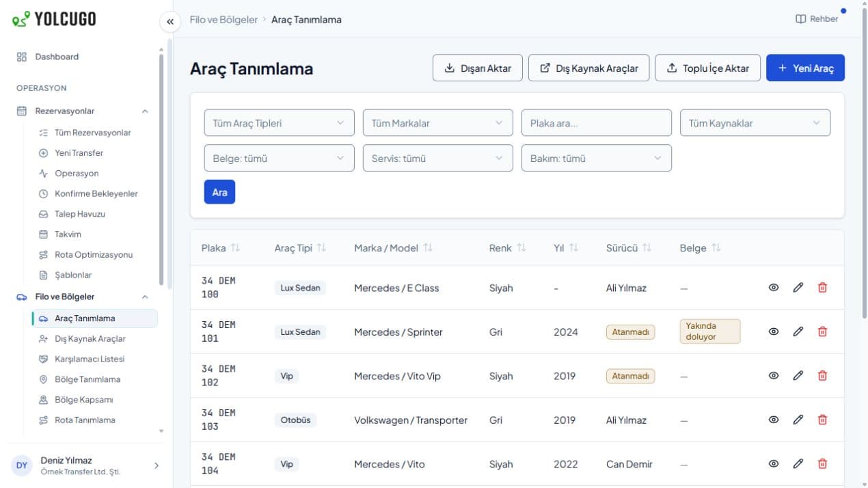
Task: Sort table by Yıl column
Action: coord(566,248)
